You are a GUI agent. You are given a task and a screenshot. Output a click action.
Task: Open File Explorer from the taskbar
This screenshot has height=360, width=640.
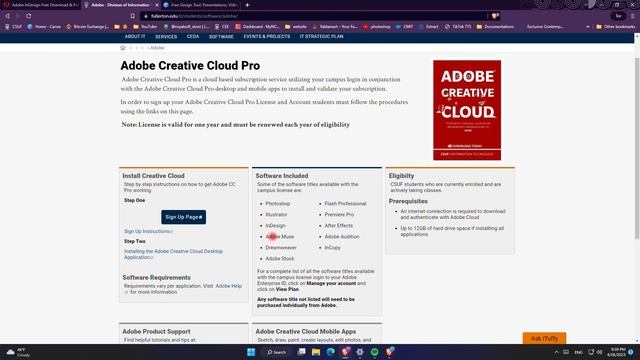316,352
